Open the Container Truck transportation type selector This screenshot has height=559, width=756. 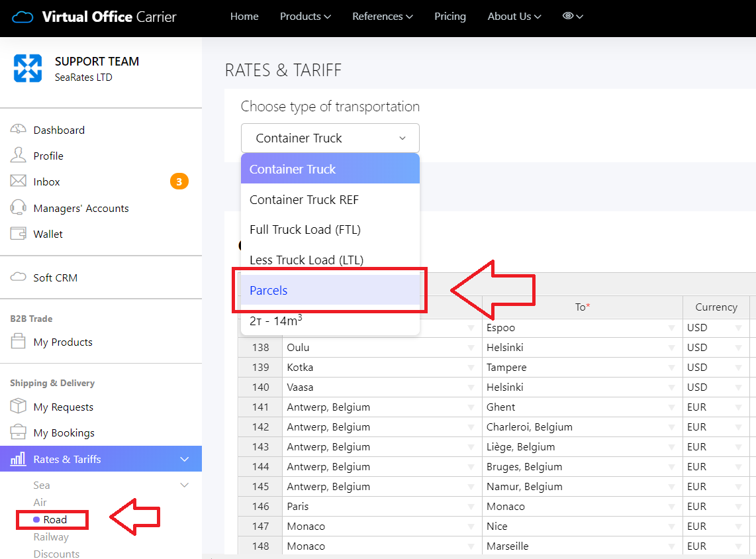(x=330, y=138)
